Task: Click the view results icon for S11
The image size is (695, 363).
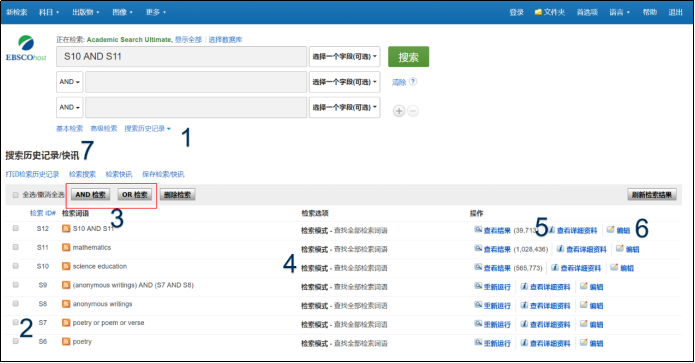Action: pos(478,248)
